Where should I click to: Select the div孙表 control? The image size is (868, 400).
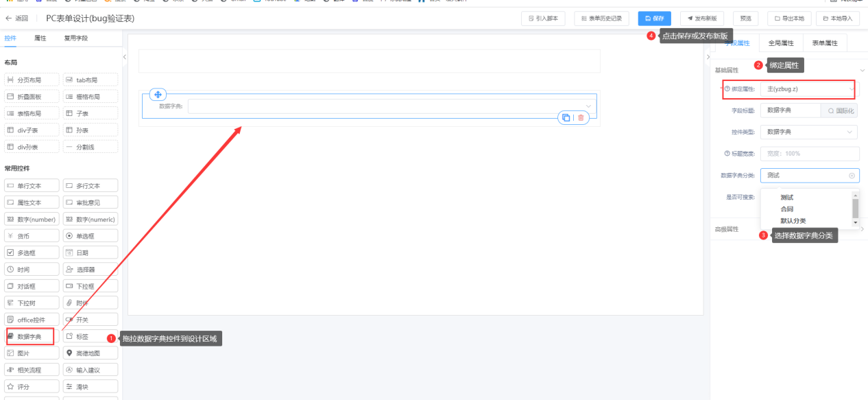[32, 147]
